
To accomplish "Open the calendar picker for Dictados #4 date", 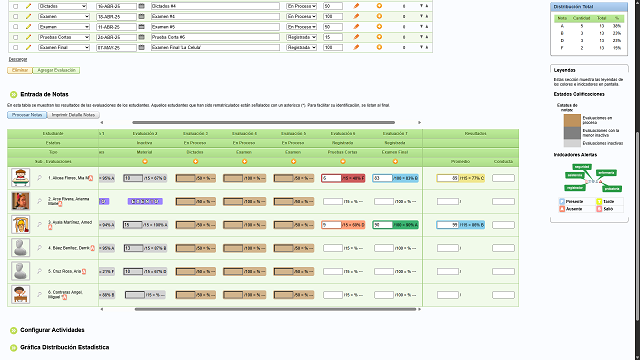I will click(x=142, y=6).
